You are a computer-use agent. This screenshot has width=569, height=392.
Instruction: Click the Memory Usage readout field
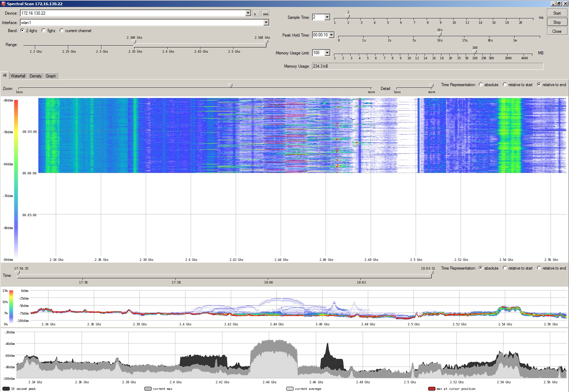pos(427,66)
